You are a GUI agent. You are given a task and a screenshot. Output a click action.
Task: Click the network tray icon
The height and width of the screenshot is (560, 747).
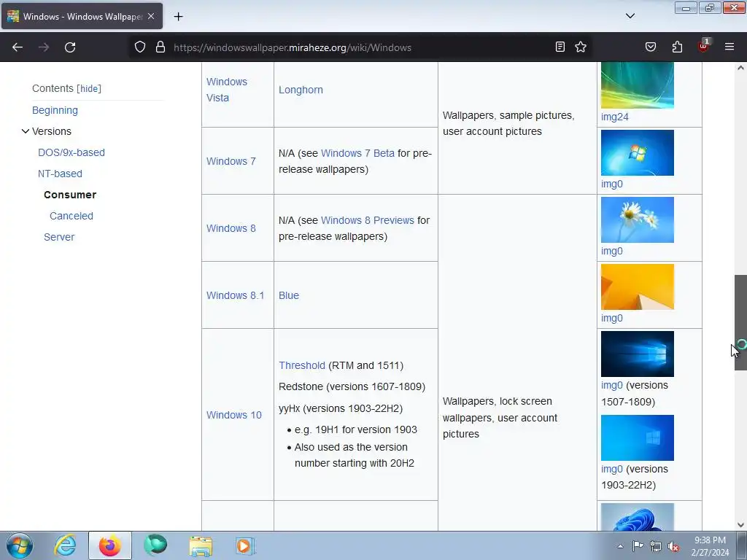[656, 546]
